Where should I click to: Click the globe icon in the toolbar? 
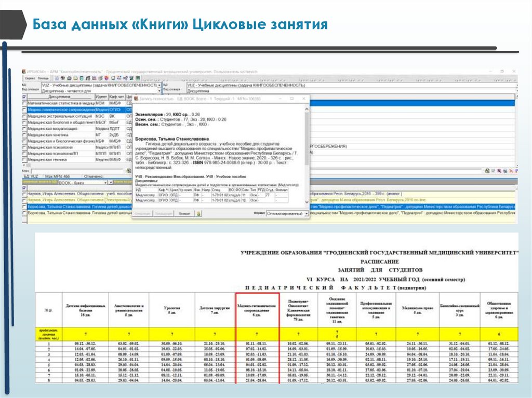[63, 78]
